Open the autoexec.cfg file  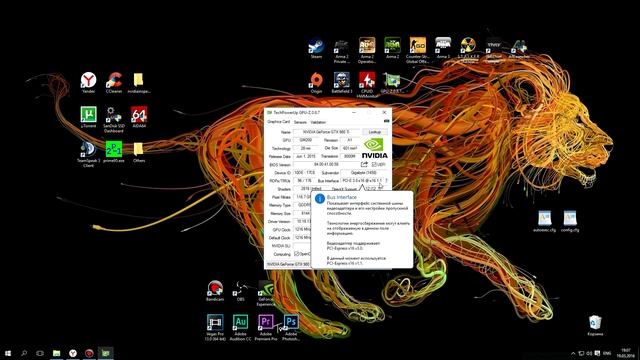(x=544, y=221)
